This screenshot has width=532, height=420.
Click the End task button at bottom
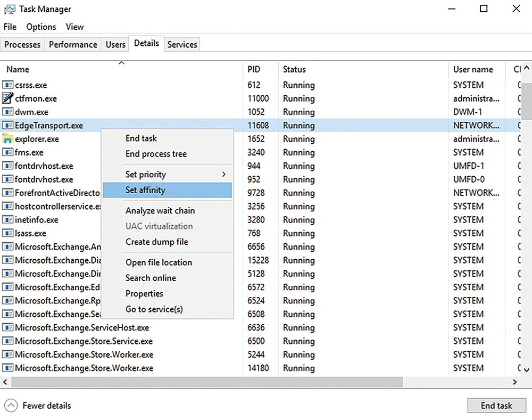click(496, 406)
